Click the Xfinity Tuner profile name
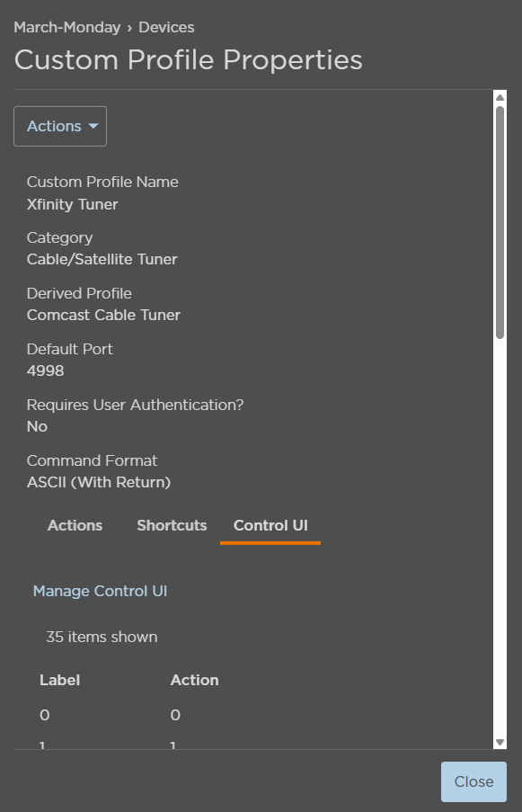 click(72, 204)
